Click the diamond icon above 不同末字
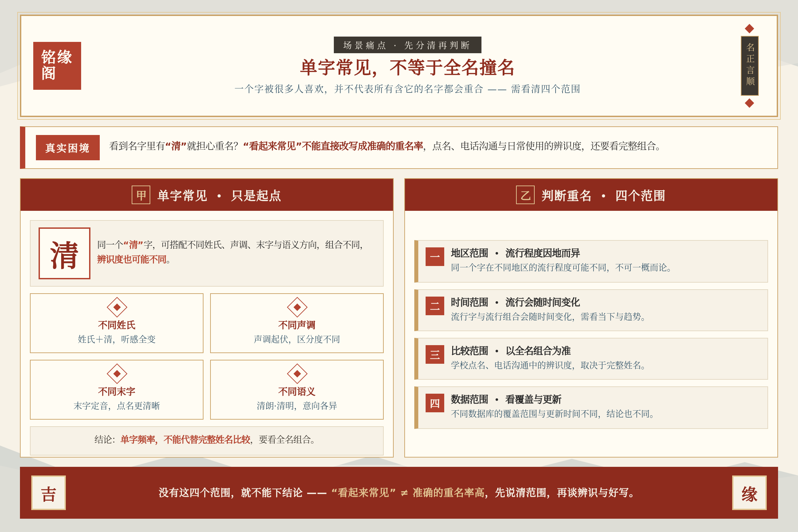The image size is (798, 532). (x=117, y=374)
